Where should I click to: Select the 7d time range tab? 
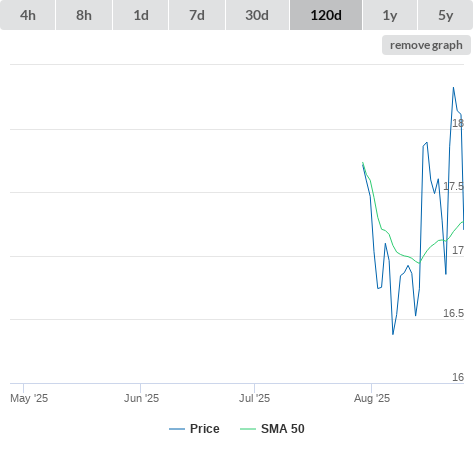click(x=197, y=15)
